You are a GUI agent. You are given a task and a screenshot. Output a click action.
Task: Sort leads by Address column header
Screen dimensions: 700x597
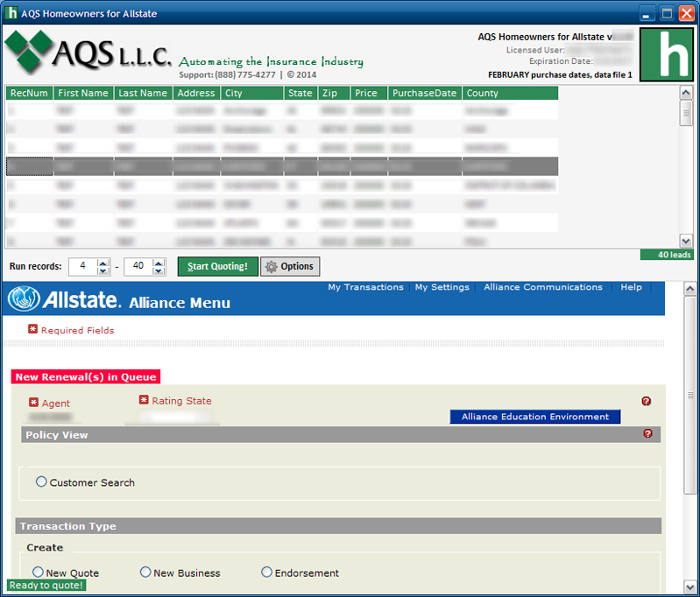196,93
